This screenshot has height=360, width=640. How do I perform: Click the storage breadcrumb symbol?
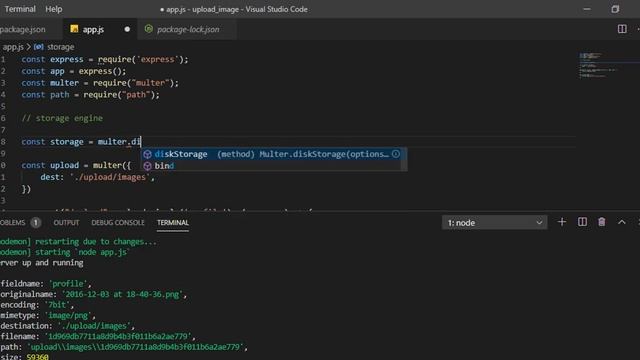(x=60, y=47)
